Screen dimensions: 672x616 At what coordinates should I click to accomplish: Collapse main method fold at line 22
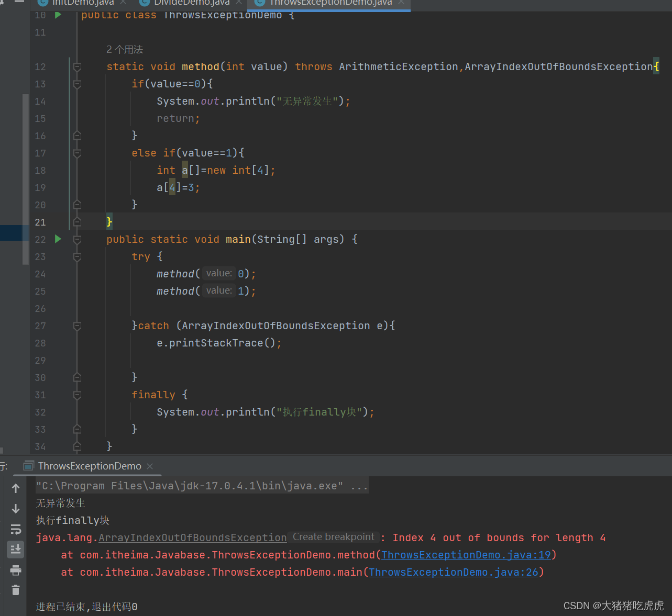click(78, 239)
